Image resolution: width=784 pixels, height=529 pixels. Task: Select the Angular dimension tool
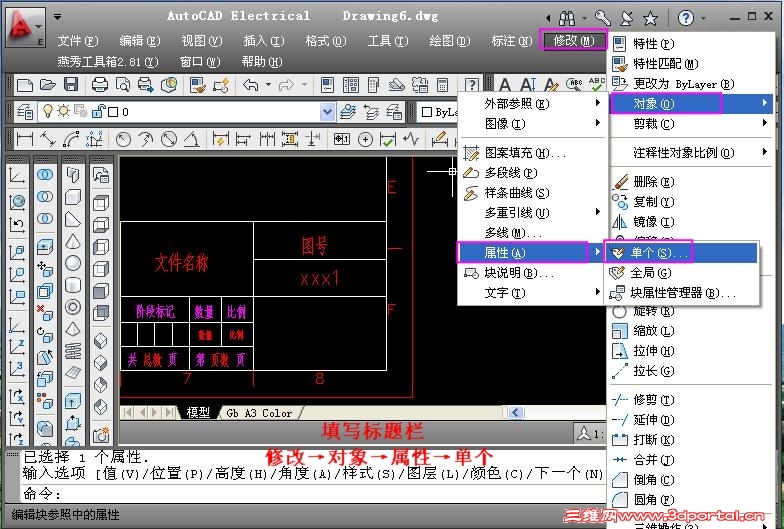(192, 138)
